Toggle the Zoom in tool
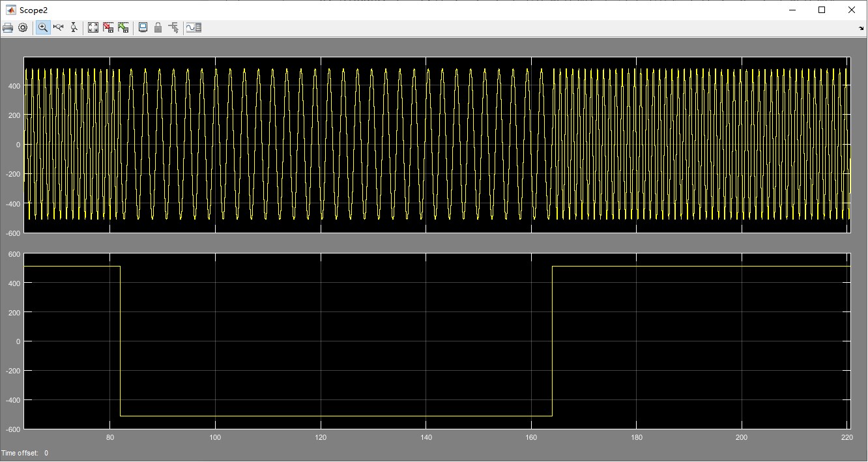Screen dimensions: 868x462 43,27
